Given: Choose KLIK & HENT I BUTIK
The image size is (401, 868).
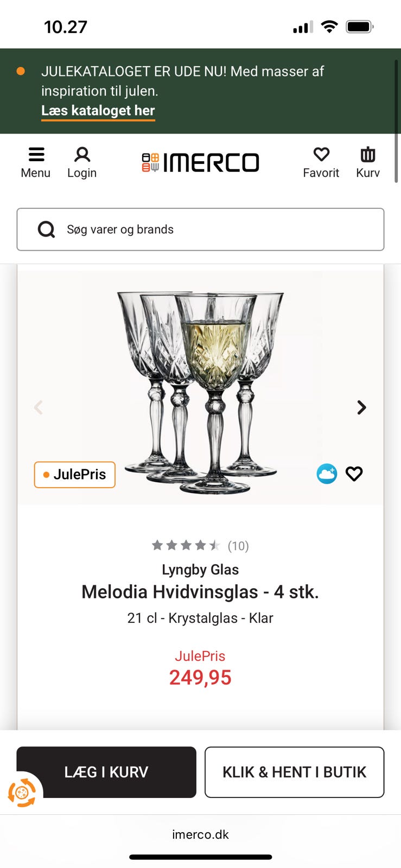Looking at the screenshot, I should pos(294,772).
